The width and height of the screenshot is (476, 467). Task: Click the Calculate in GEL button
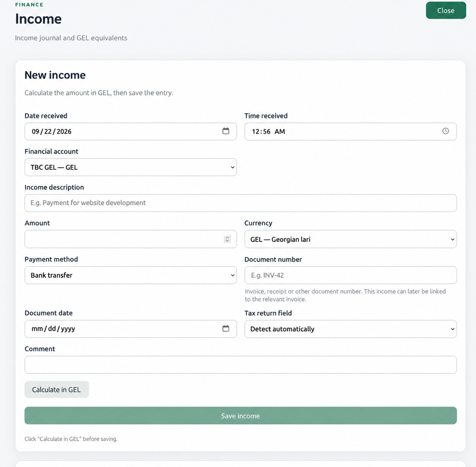(x=57, y=390)
